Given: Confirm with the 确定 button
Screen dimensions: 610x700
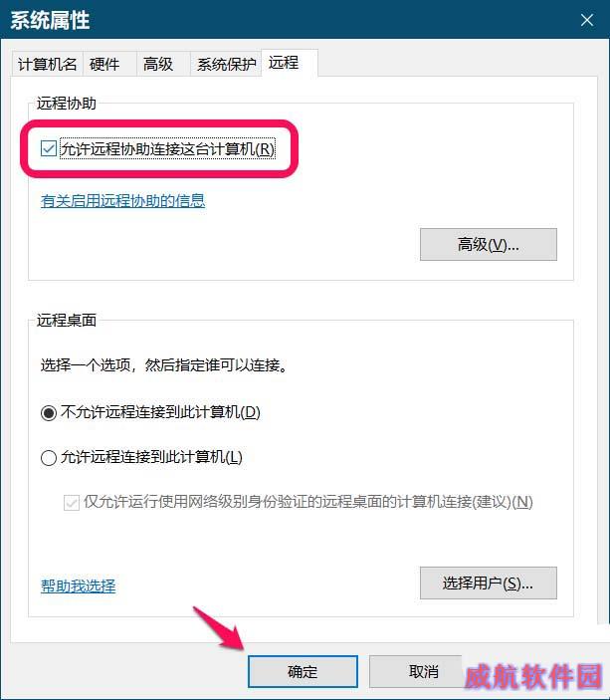Looking at the screenshot, I should click(x=303, y=671).
